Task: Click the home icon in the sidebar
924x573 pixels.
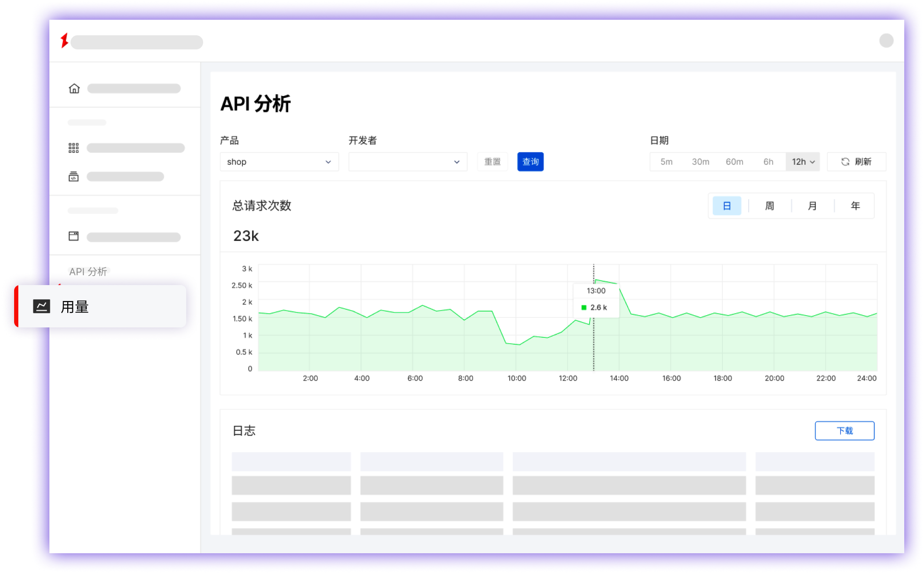Action: 74,88
